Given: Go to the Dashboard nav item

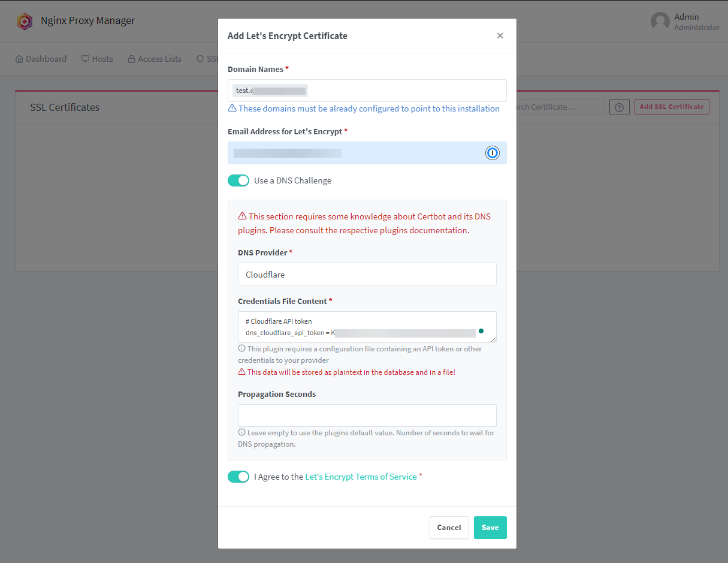Looking at the screenshot, I should [46, 58].
